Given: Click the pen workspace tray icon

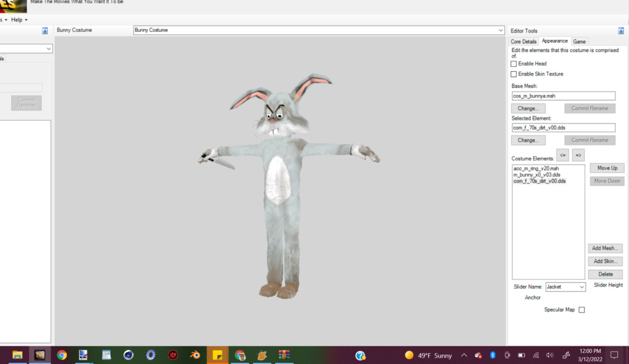Looking at the screenshot, I should (566, 355).
